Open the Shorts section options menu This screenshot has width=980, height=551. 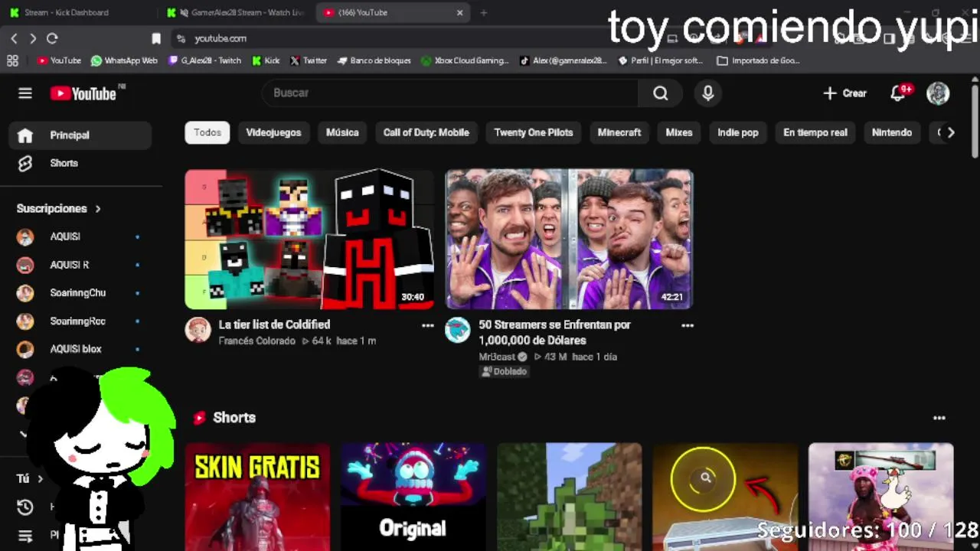[939, 418]
